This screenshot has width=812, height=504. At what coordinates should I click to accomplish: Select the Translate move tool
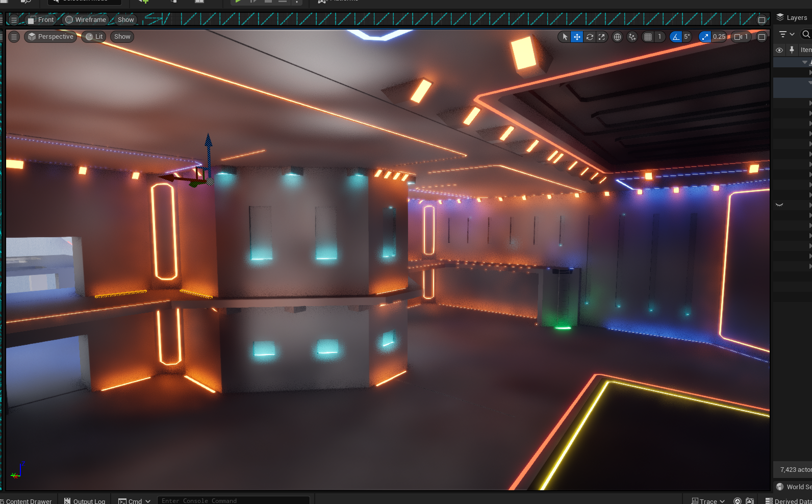tap(577, 37)
